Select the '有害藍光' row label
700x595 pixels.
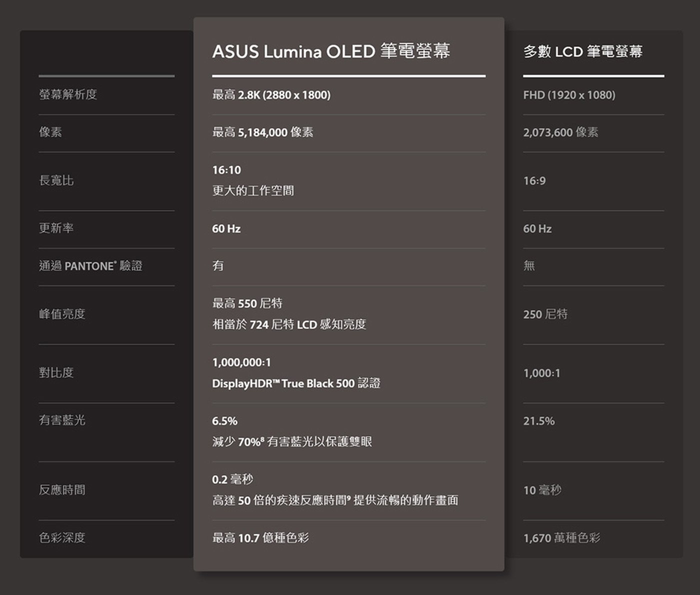click(x=62, y=420)
